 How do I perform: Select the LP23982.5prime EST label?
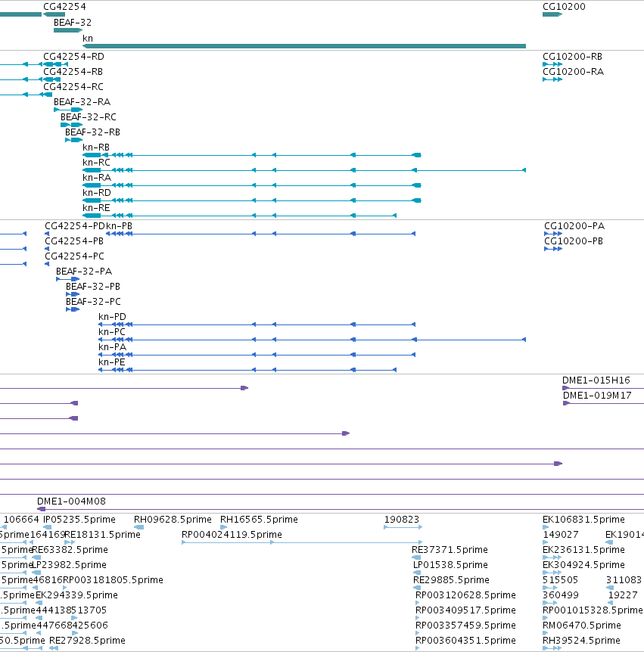pyautogui.click(x=69, y=565)
